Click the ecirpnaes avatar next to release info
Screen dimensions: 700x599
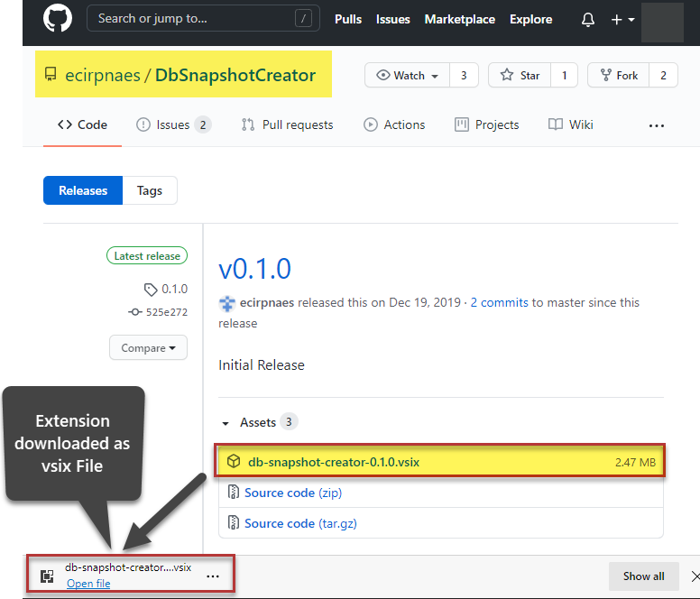coord(226,303)
